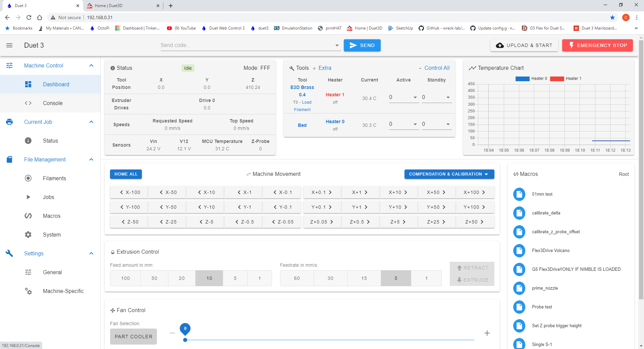Click the Probe test macro icon
Screen dimensions: 644x349
[x=519, y=307]
